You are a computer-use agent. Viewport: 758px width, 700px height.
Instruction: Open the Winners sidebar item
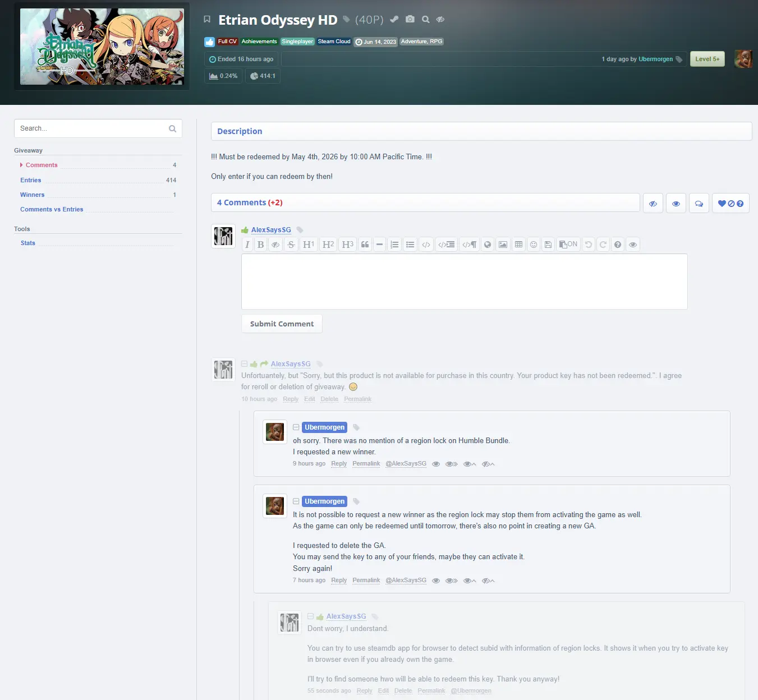(33, 195)
